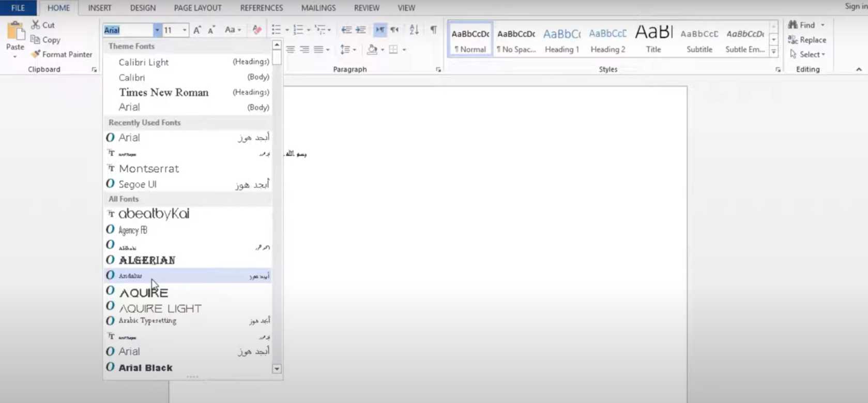Screen dimensions: 868x403
Task: Cut the selection with the scissors icon
Action: (36, 25)
